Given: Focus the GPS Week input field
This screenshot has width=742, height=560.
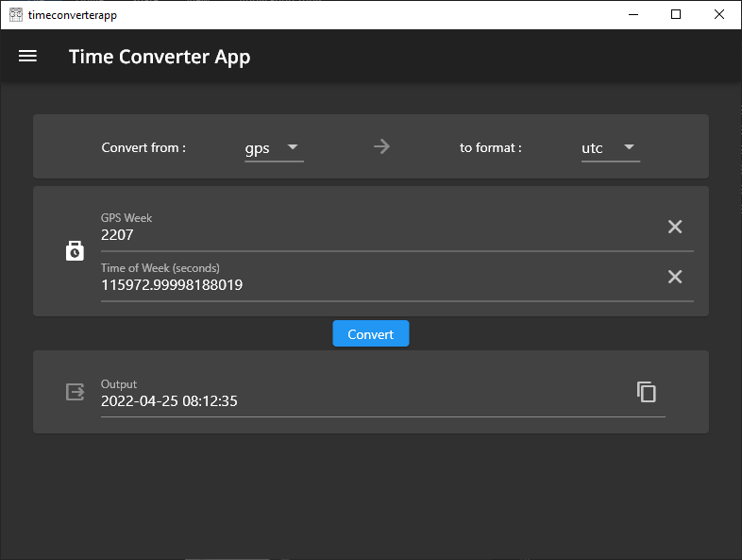Looking at the screenshot, I should pos(378,235).
